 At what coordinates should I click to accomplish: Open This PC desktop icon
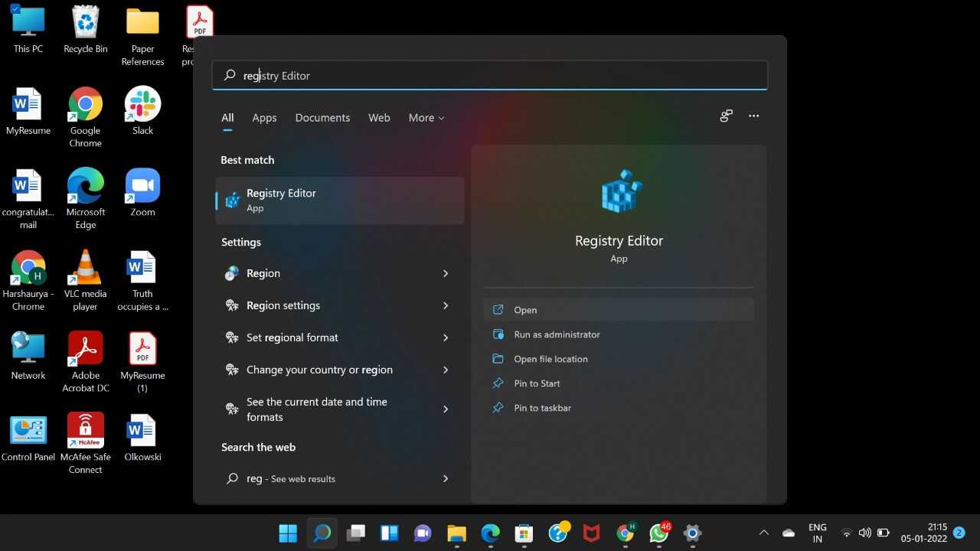(28, 30)
